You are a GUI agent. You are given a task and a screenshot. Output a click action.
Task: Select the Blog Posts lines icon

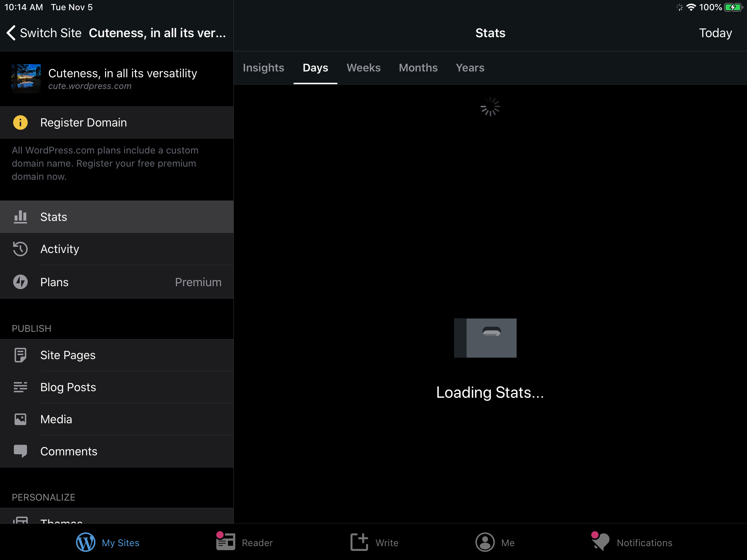[x=20, y=387]
